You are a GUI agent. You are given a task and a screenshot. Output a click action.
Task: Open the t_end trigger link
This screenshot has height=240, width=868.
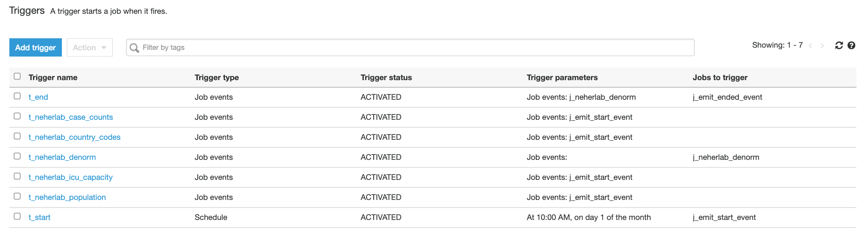(38, 97)
